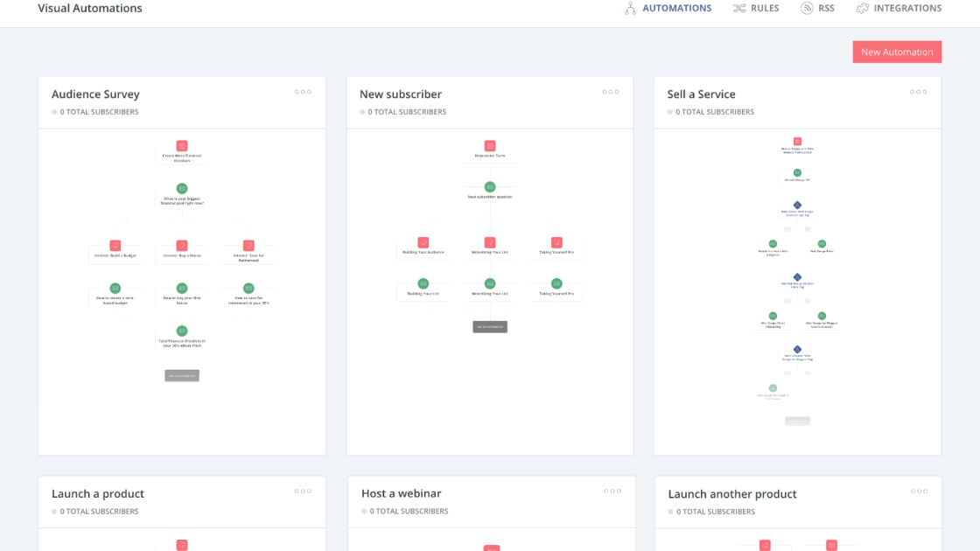980x551 pixels.
Task: Click the green email node in New subscriber
Action: 490,187
